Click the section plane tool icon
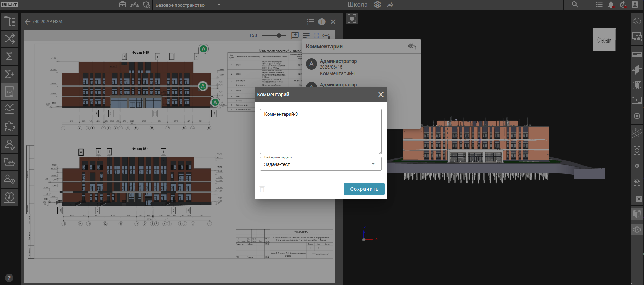 coord(637,70)
